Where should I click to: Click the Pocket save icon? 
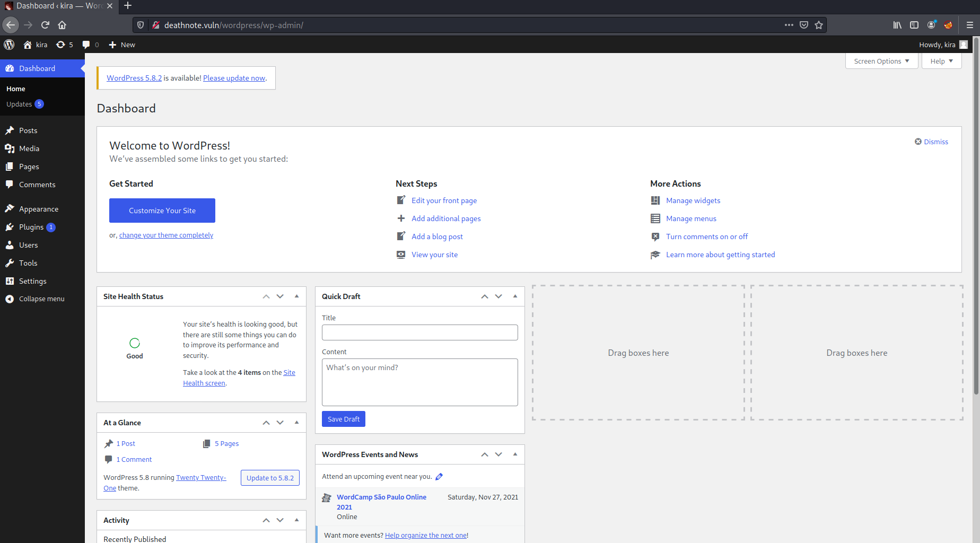pos(804,25)
